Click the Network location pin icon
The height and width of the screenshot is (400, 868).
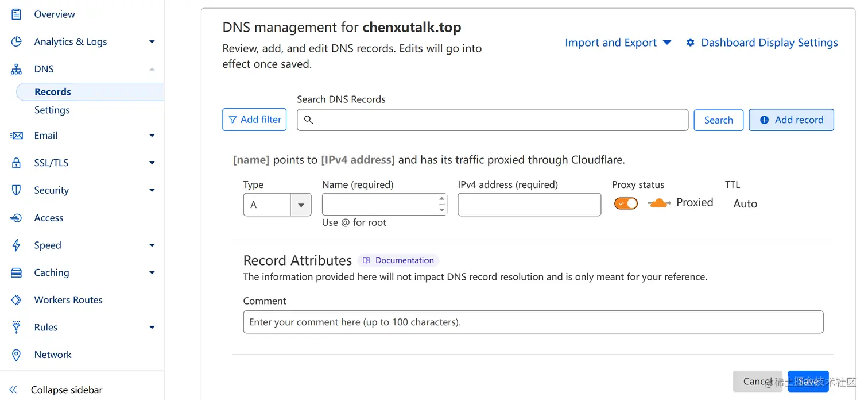17,355
